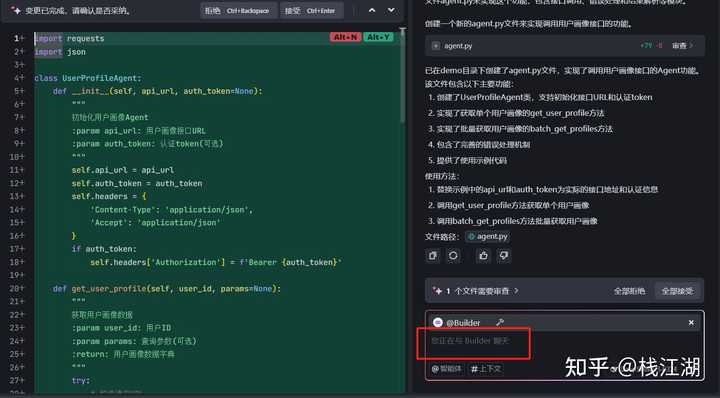Give thumbs up to the response
Screen dimensions: 720x398
click(484, 256)
